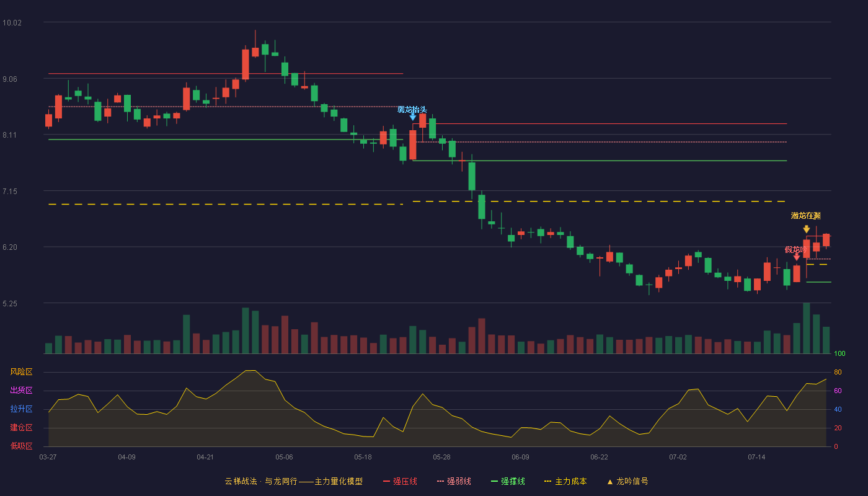Click the 05-18 date label

[363, 457]
